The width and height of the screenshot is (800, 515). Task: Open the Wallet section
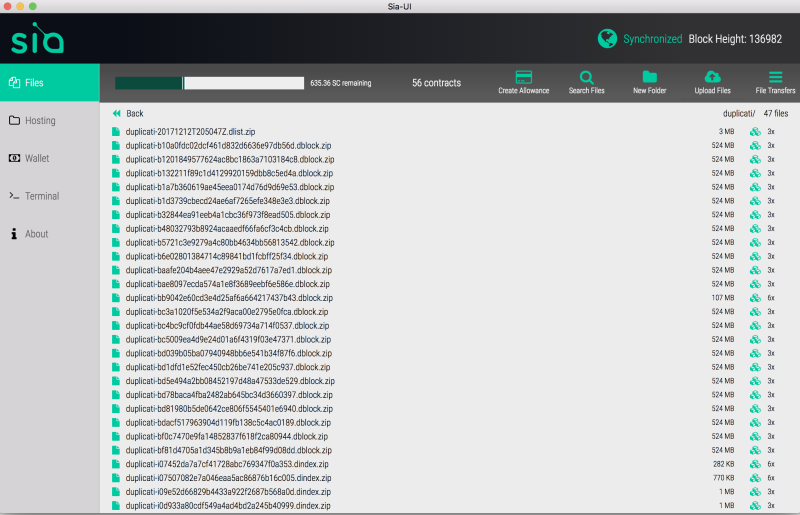(49, 158)
